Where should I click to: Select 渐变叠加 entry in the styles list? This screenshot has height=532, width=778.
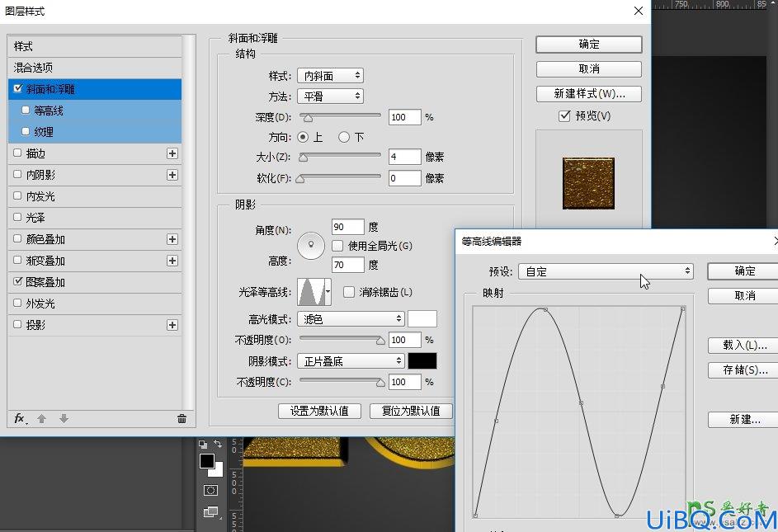(x=94, y=261)
